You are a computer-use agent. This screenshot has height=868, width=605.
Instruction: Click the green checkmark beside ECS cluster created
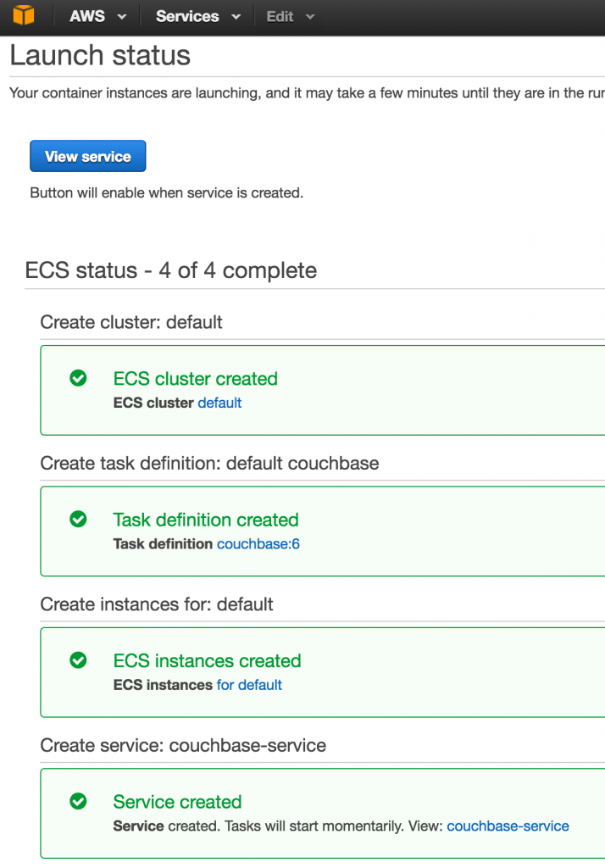(x=78, y=378)
